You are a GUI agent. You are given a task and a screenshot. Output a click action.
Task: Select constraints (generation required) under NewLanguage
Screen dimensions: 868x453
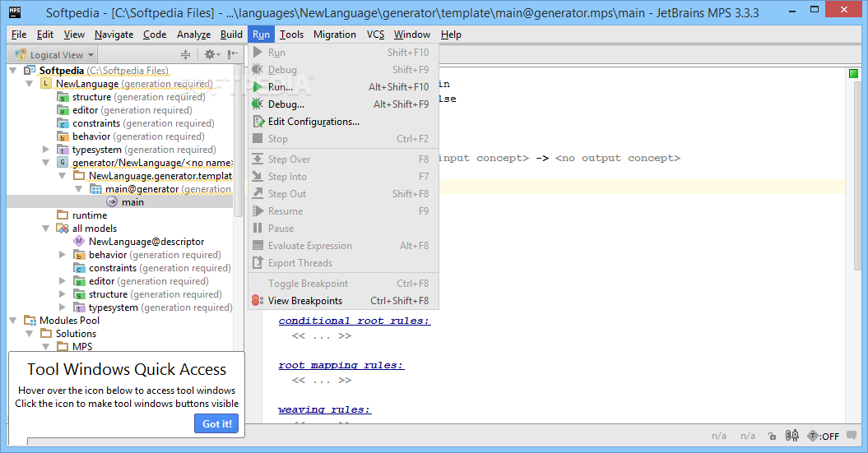(143, 122)
